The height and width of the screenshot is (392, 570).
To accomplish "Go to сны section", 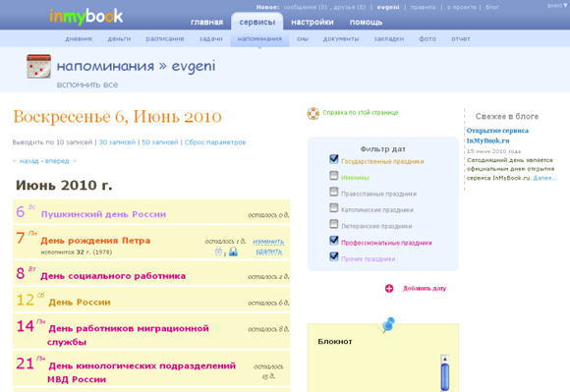I will [303, 39].
